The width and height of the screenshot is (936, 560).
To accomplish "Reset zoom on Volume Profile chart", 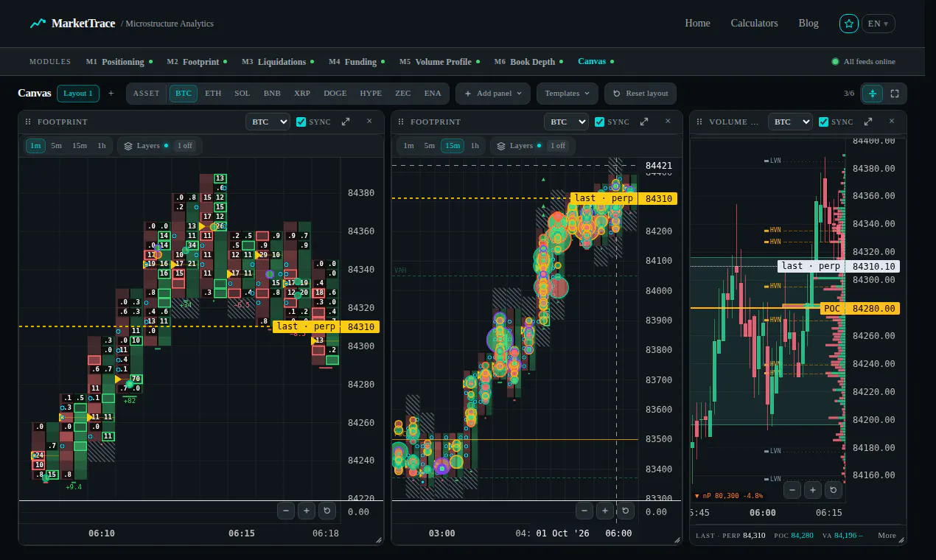I will pos(833,489).
